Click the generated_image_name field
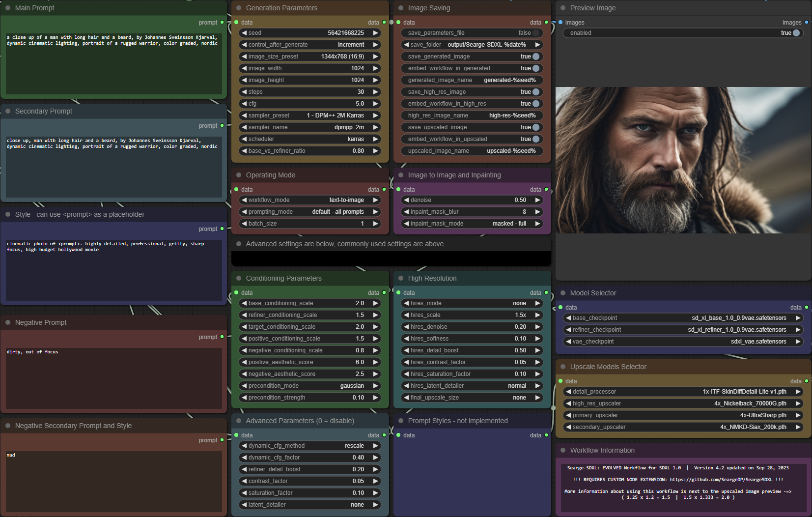Screen dimensions: 812x517 tap(472, 80)
